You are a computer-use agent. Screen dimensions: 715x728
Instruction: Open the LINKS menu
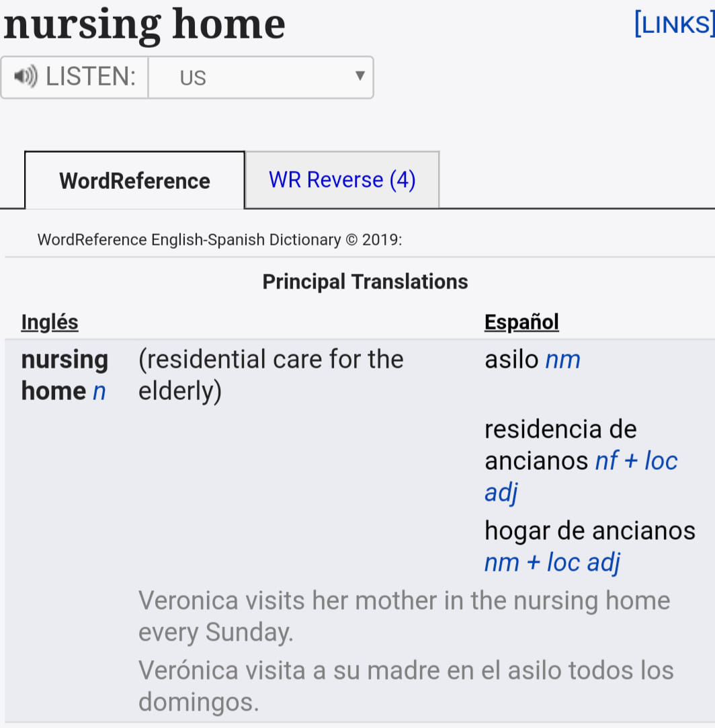[674, 24]
